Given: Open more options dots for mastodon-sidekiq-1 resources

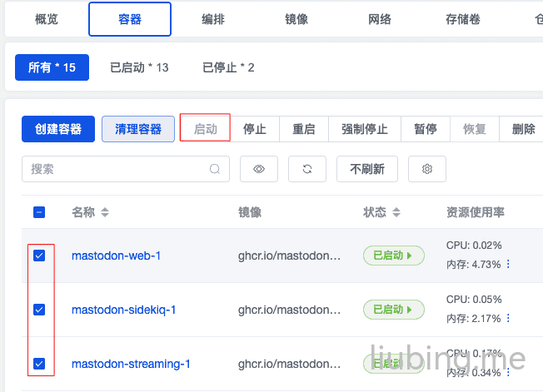Looking at the screenshot, I should point(508,318).
